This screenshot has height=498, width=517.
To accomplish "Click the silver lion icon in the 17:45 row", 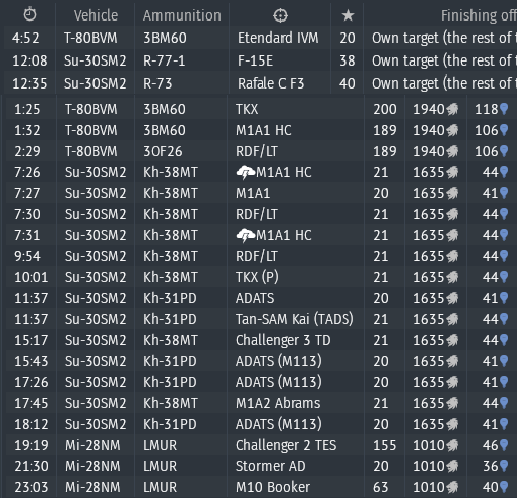I will [x=452, y=403].
